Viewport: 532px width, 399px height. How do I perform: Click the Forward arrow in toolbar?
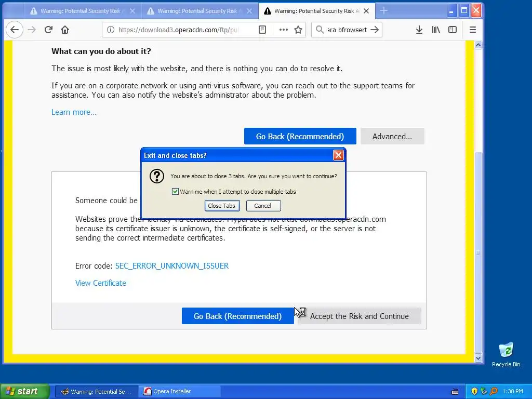[32, 30]
